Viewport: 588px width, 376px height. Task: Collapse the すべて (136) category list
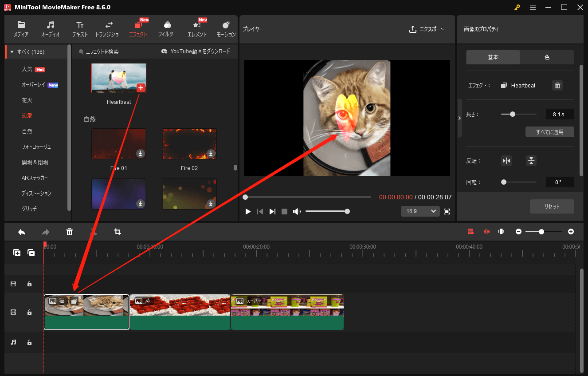(12, 51)
